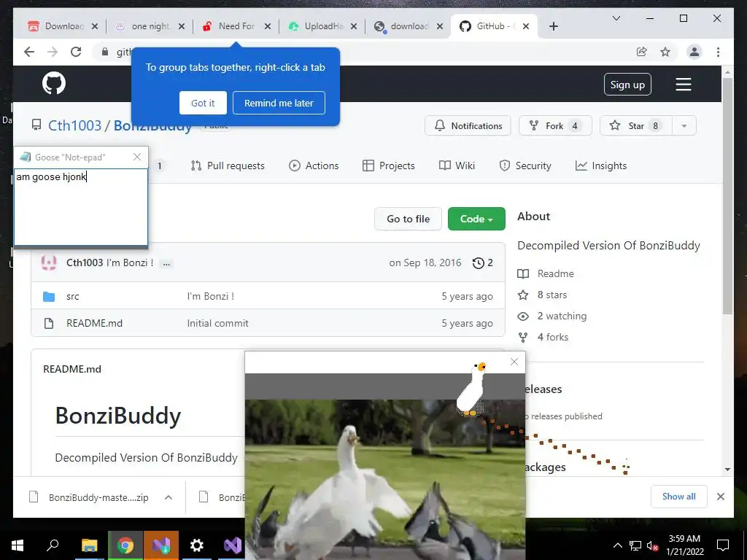The width and height of the screenshot is (747, 560).
Task: Open the Wiki tab
Action: (457, 166)
